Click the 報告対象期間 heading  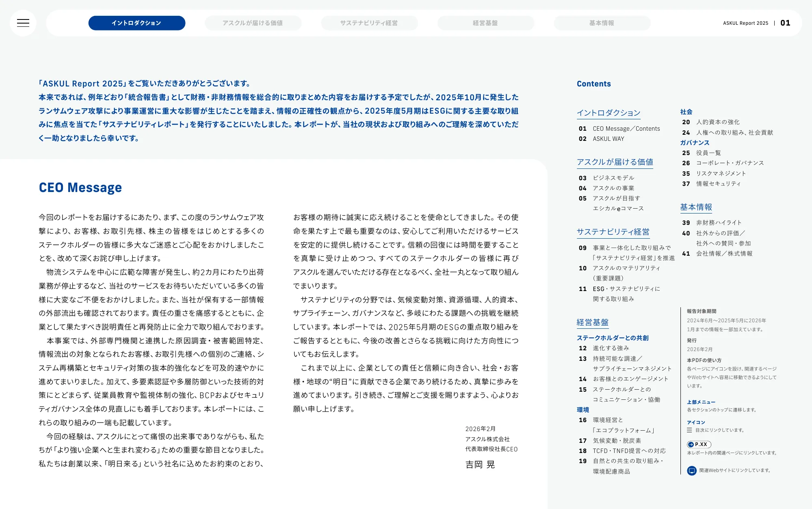click(702, 311)
